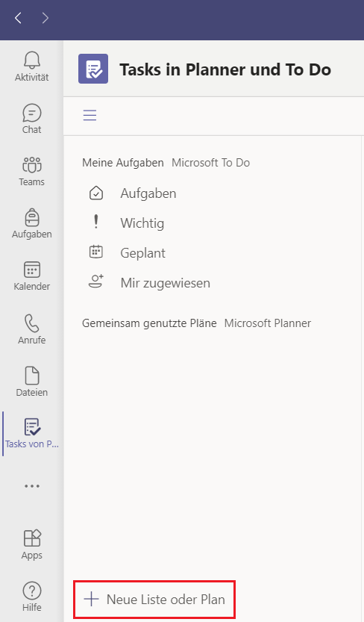Open the Aktivität bell icon
The width and height of the screenshot is (364, 622).
pos(31,60)
